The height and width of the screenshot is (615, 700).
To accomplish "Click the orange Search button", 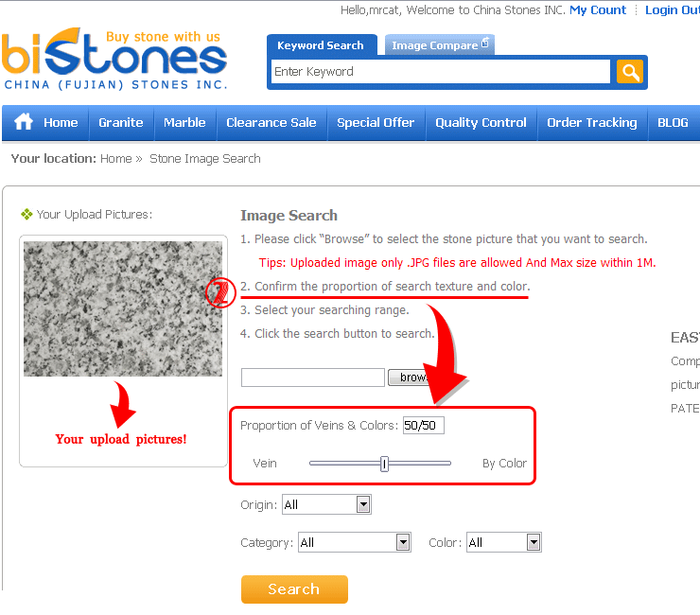I will (294, 589).
